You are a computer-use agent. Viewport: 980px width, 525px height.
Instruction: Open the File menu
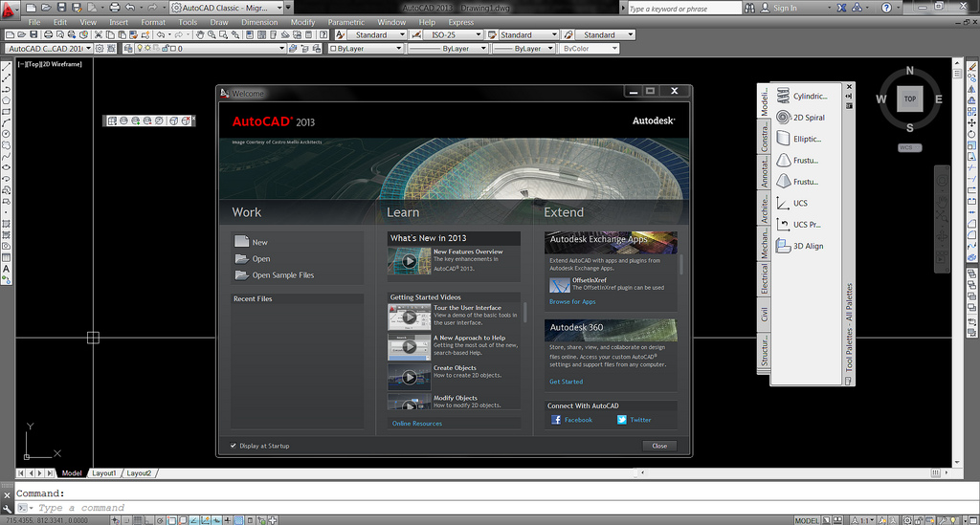click(34, 22)
